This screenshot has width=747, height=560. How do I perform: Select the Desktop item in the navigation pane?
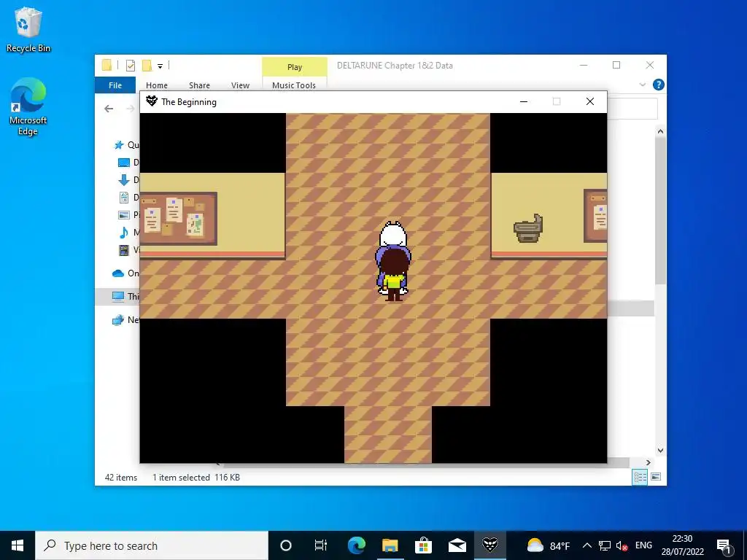128,163
